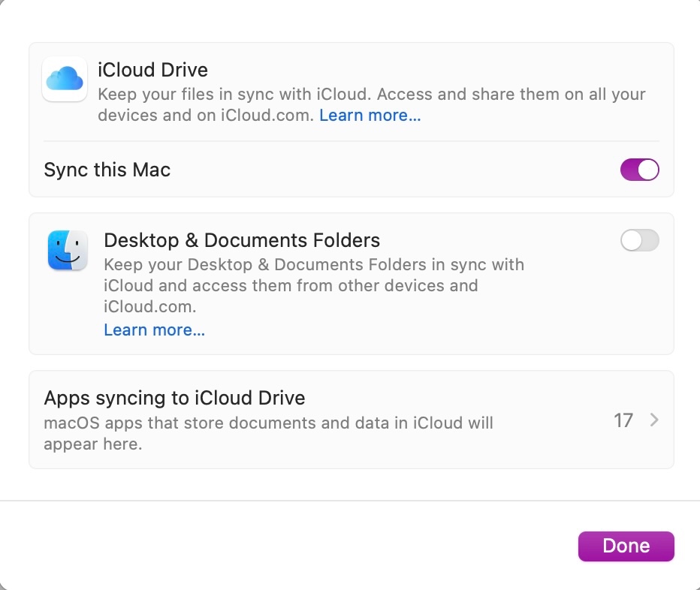Turn off the Sync this Mac switch
Image resolution: width=700 pixels, height=590 pixels.
pos(639,170)
